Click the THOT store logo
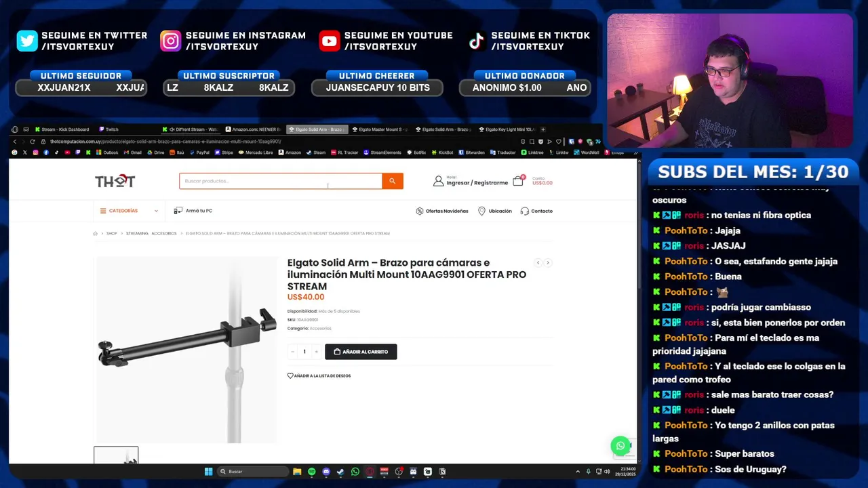This screenshot has width=868, height=488. (115, 181)
